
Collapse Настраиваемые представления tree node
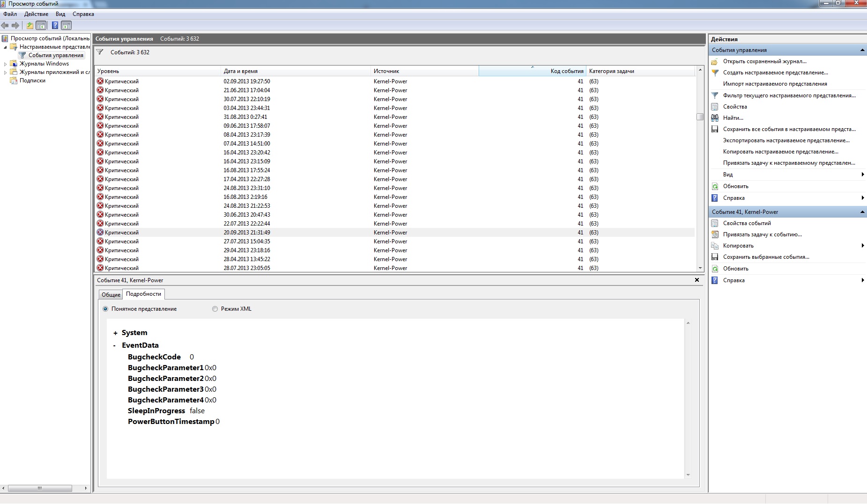(x=5, y=47)
